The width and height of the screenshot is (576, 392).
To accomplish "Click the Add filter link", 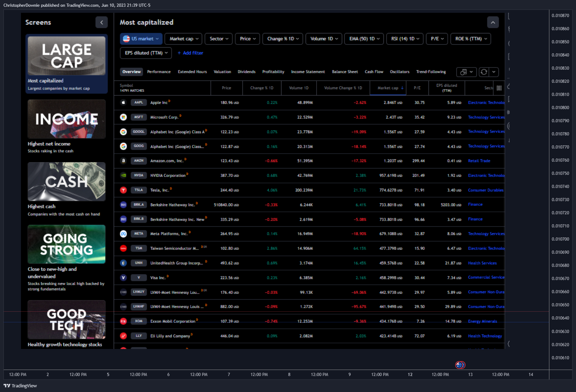I will tap(190, 53).
